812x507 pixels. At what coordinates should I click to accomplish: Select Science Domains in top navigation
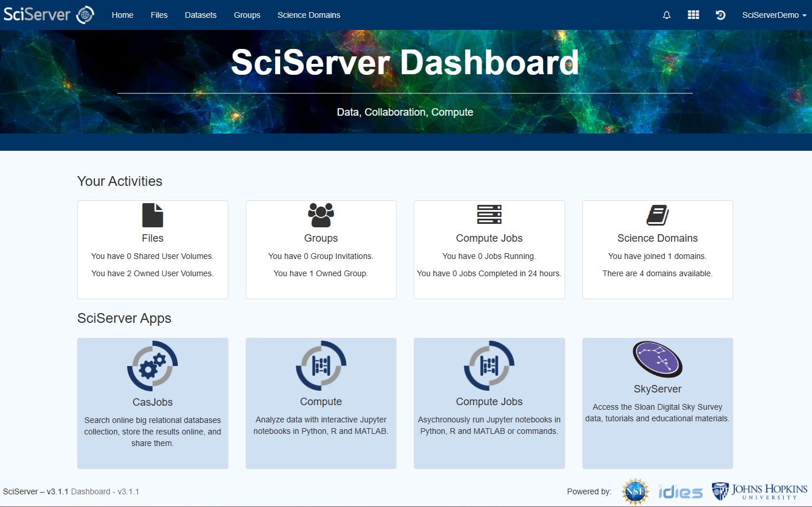[308, 15]
